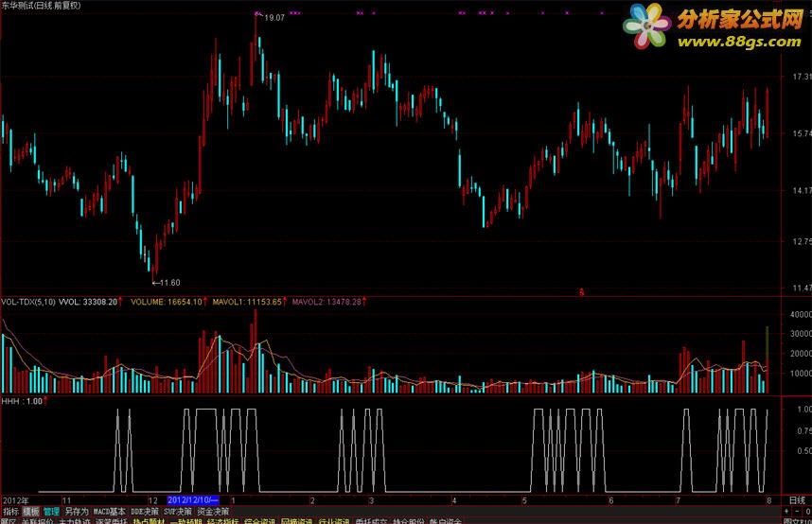812x524 pixels.
Task: Click the MAVOL1: 11153.65 value
Action: click(x=247, y=302)
